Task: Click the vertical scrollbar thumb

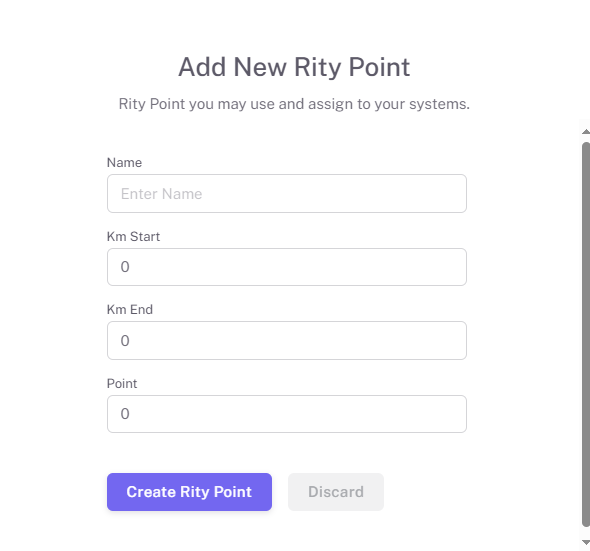Action: coord(586,334)
